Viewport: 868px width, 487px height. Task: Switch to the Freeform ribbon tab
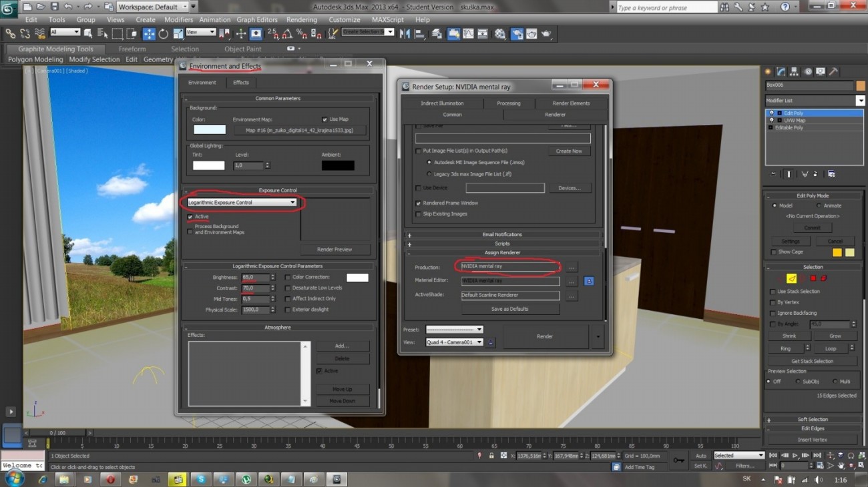[132, 49]
